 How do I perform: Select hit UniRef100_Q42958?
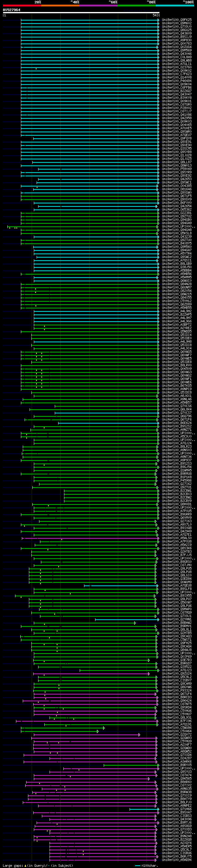pyautogui.click(x=177, y=118)
